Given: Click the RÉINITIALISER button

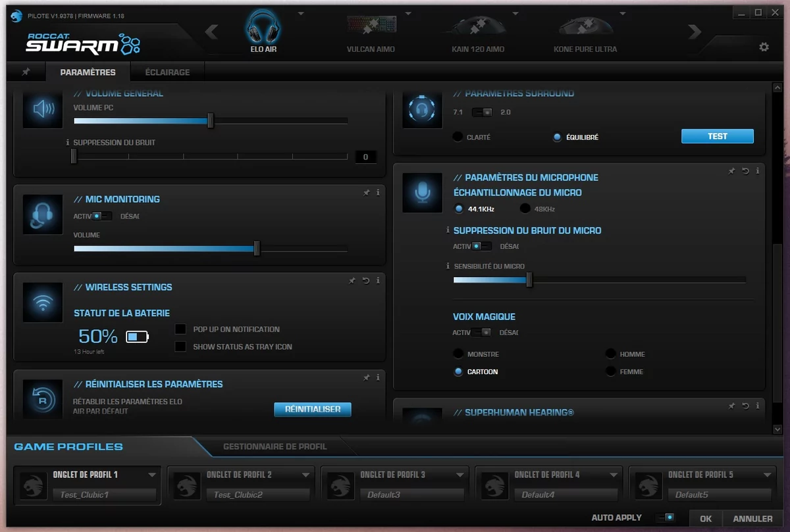Looking at the screenshot, I should [313, 409].
